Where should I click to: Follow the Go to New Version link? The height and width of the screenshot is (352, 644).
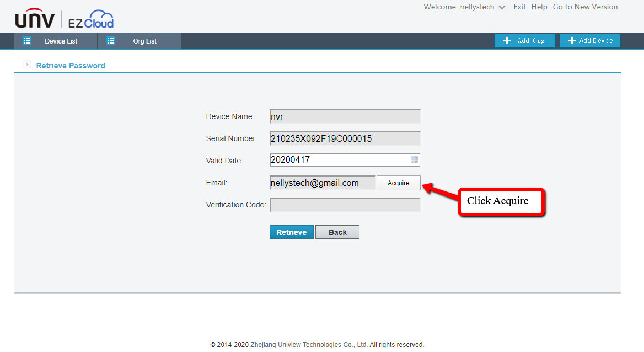(x=585, y=7)
